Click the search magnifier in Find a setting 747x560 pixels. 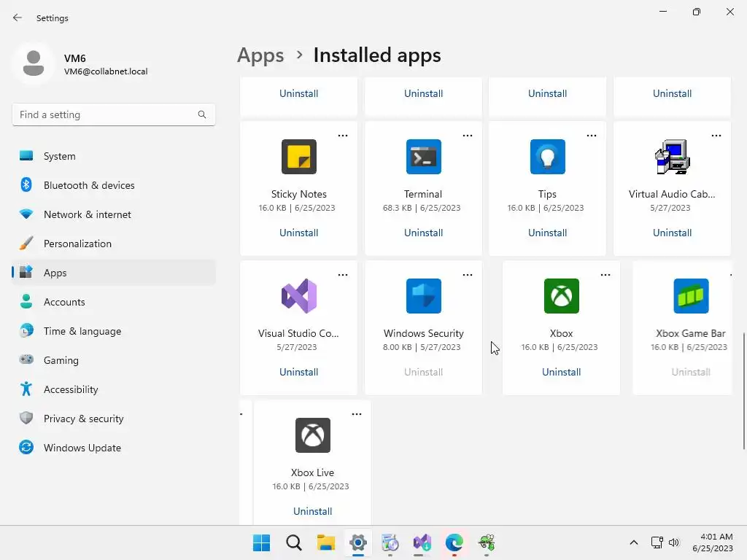[x=202, y=114]
